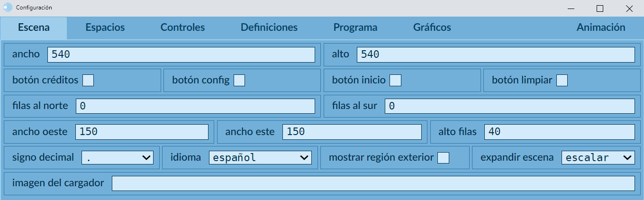Click the Configuración app icon in title bar
This screenshot has width=644, height=200.
[x=8, y=8]
